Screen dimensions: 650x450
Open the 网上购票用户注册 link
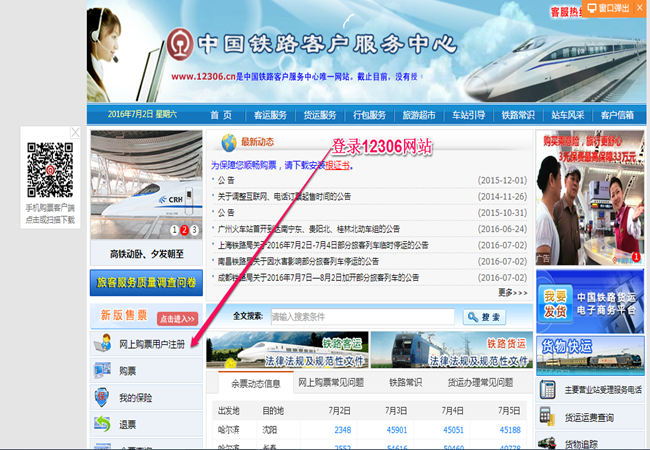pyautogui.click(x=152, y=344)
